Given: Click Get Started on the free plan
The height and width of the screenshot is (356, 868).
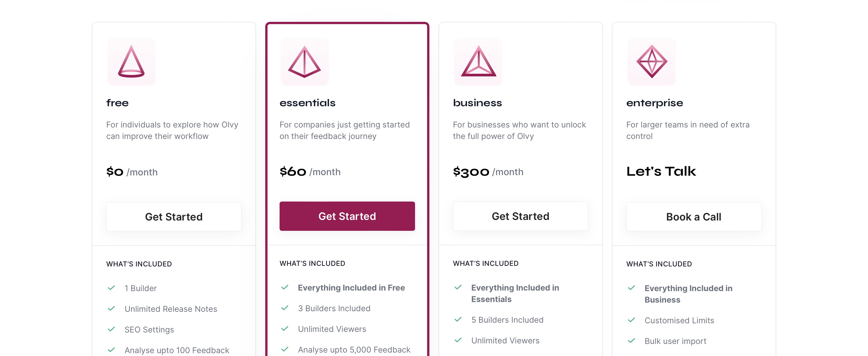Looking at the screenshot, I should click(174, 216).
